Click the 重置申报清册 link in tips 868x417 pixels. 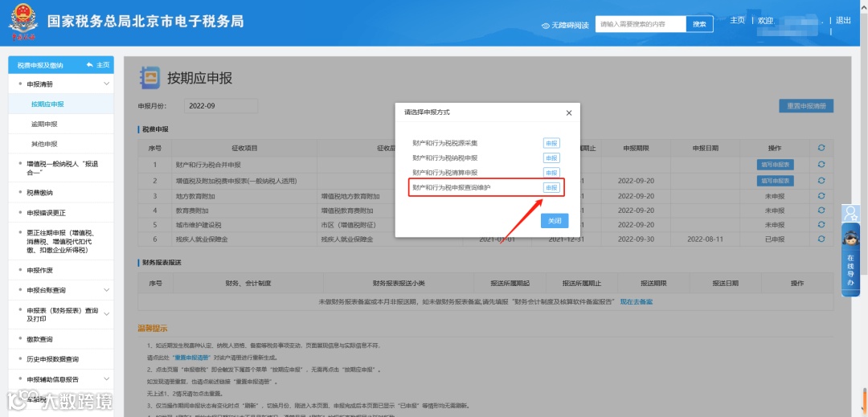[x=191, y=358]
